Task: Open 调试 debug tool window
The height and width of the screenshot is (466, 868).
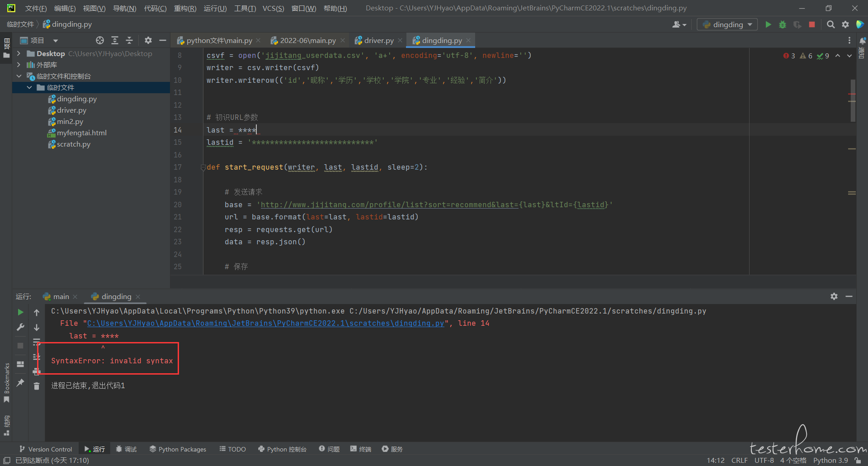Action: click(126, 449)
